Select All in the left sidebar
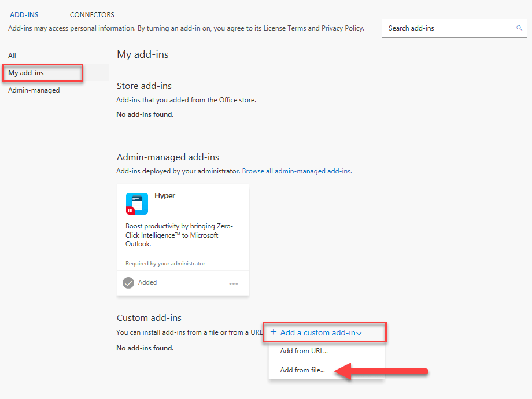 (12, 56)
